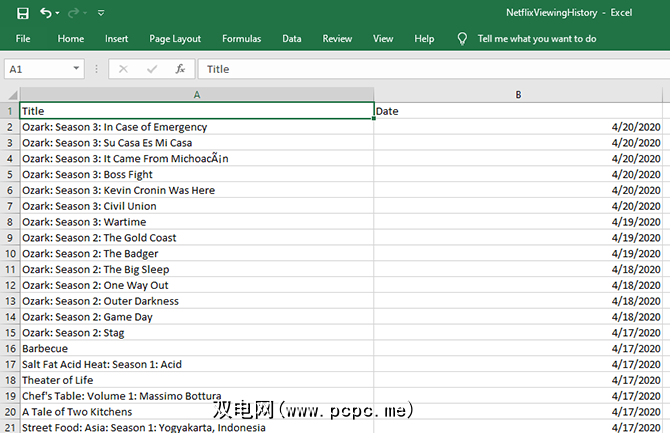Open the Undo history dropdown arrow
The image size is (670, 433).
click(60, 13)
